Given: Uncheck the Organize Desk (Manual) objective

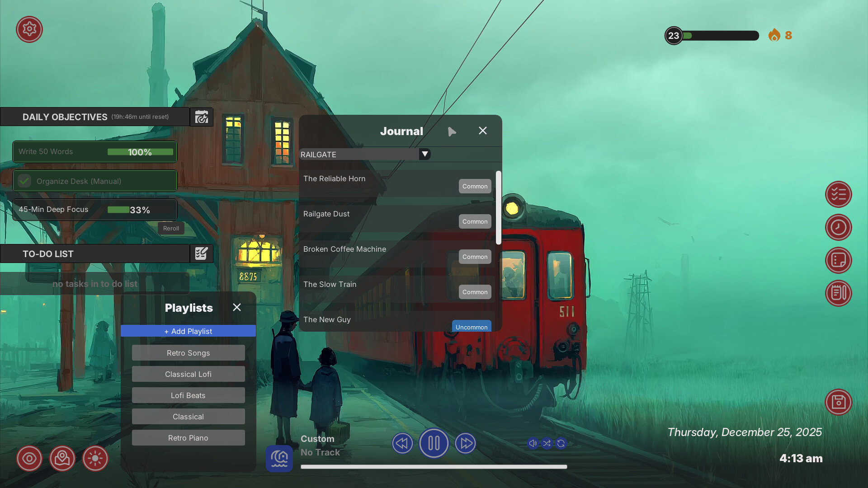Looking at the screenshot, I should [24, 180].
